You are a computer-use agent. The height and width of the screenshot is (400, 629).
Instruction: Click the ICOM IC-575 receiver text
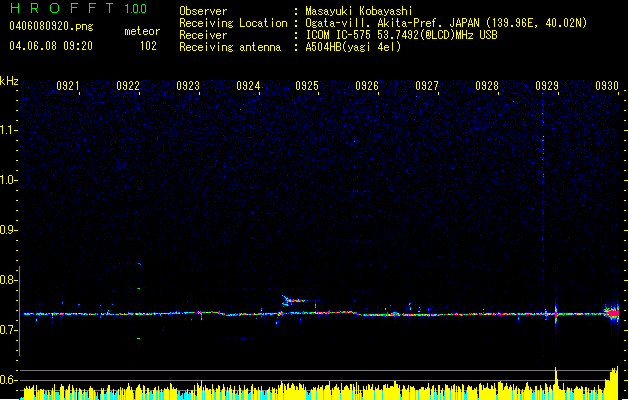[402, 35]
